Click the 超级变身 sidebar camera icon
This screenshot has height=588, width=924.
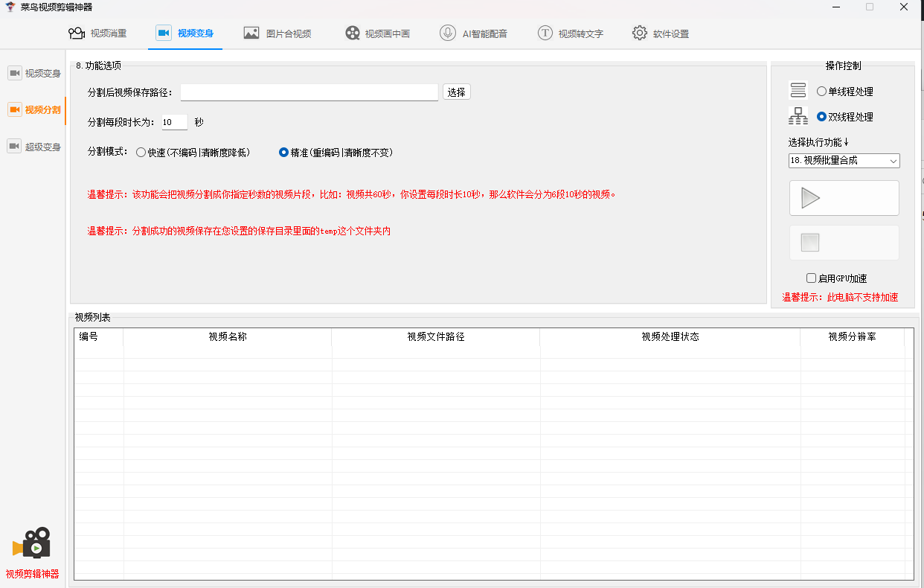[14, 147]
